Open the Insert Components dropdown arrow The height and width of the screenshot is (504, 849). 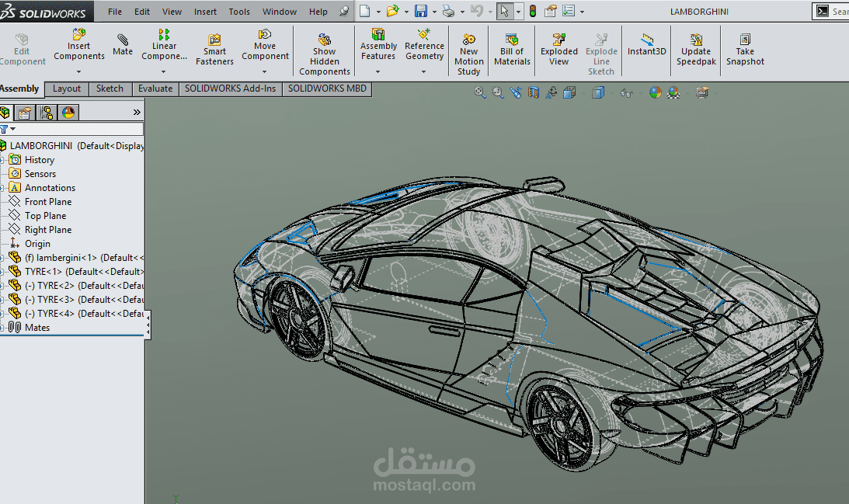click(x=78, y=71)
